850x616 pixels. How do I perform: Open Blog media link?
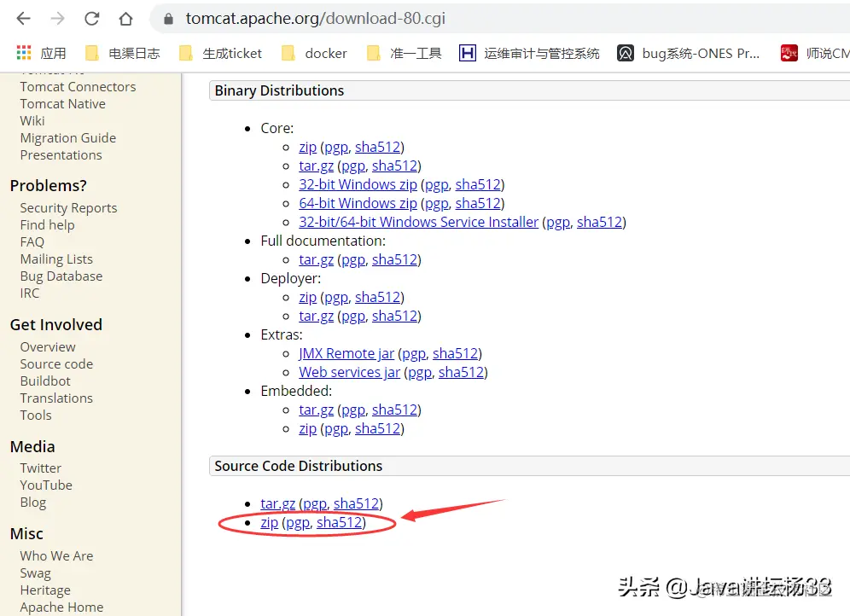tap(33, 503)
